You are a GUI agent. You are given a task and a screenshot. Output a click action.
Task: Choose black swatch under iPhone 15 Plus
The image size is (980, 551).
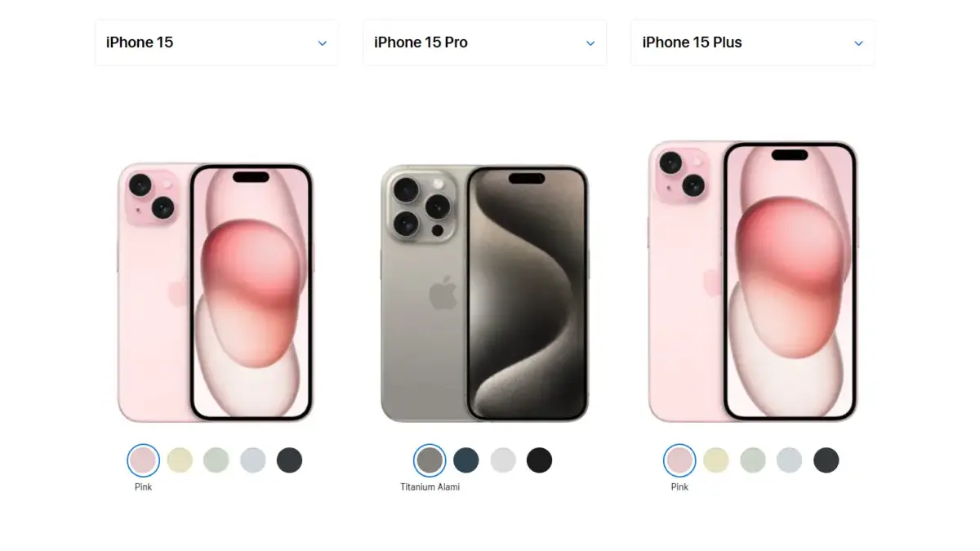[x=826, y=460]
